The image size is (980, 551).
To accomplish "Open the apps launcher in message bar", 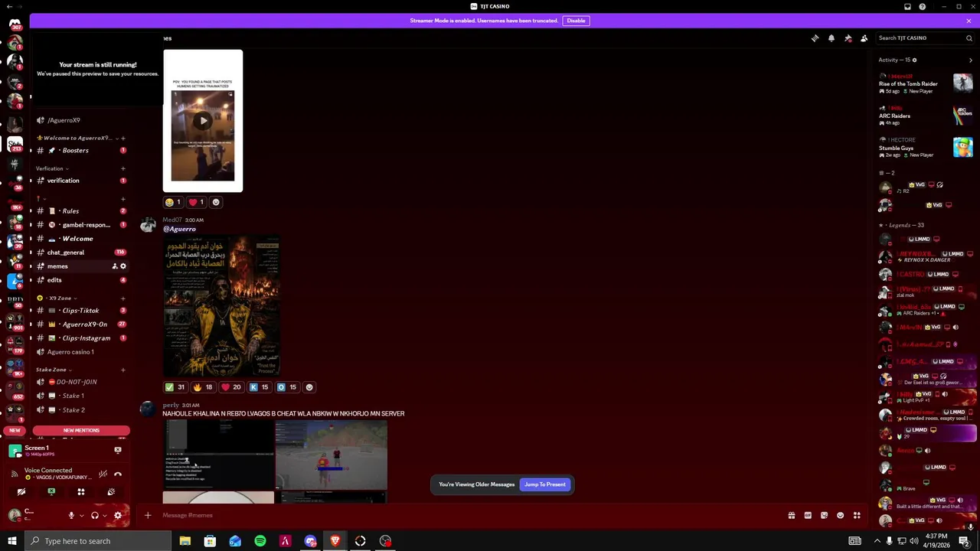I will tap(857, 515).
